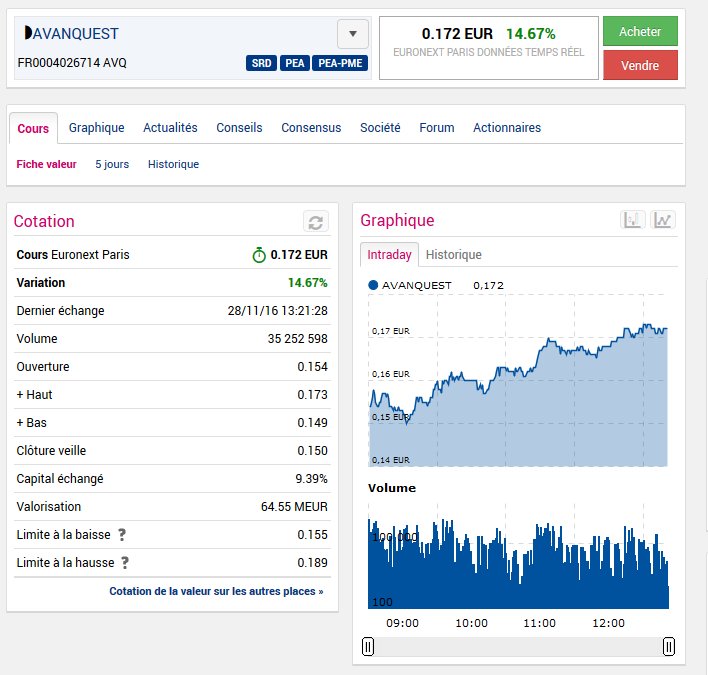
Task: Click the Volume value 35 252 598
Action: pos(298,339)
